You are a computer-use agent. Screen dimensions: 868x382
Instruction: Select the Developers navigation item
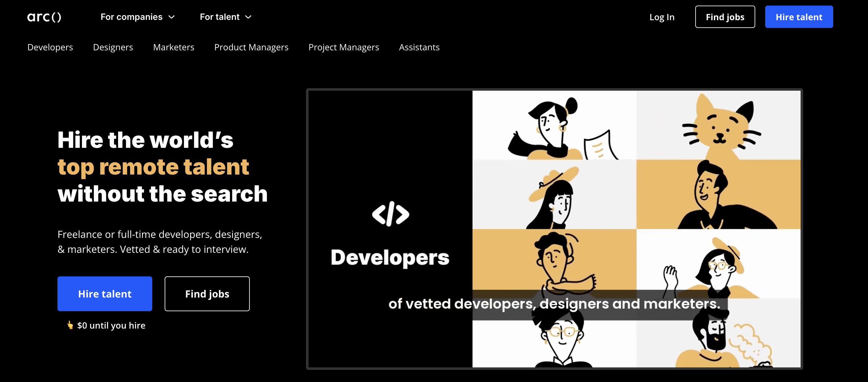[x=50, y=47]
